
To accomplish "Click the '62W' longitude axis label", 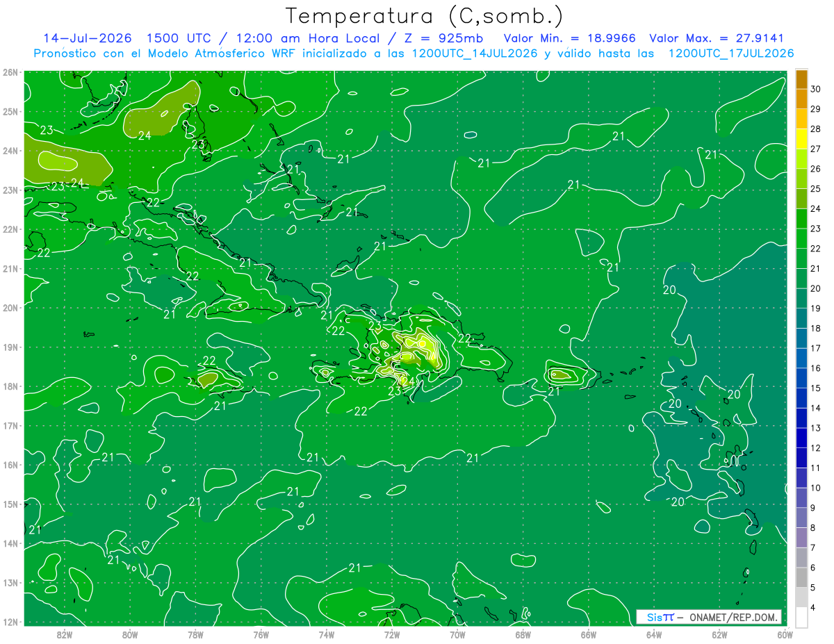I will [719, 634].
